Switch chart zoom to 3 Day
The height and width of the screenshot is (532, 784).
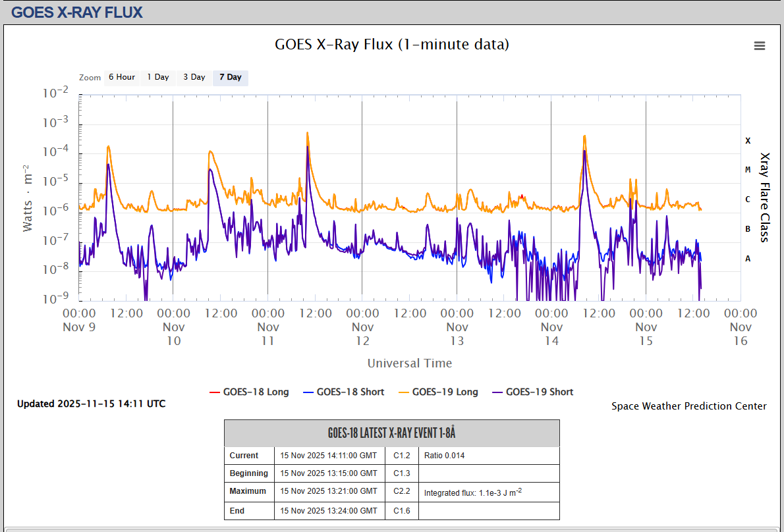click(x=194, y=78)
